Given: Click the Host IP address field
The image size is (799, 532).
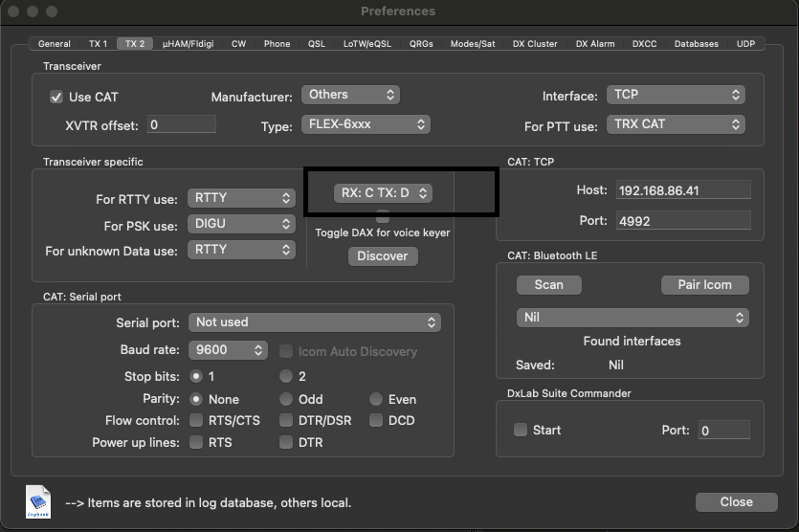Looking at the screenshot, I should tap(681, 190).
